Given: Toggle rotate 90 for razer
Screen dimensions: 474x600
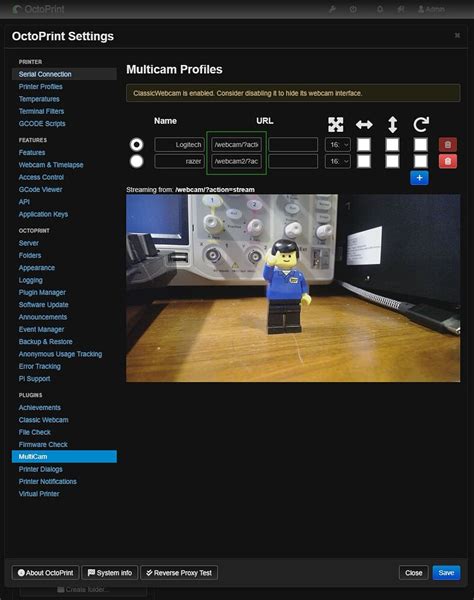Looking at the screenshot, I should point(421,161).
